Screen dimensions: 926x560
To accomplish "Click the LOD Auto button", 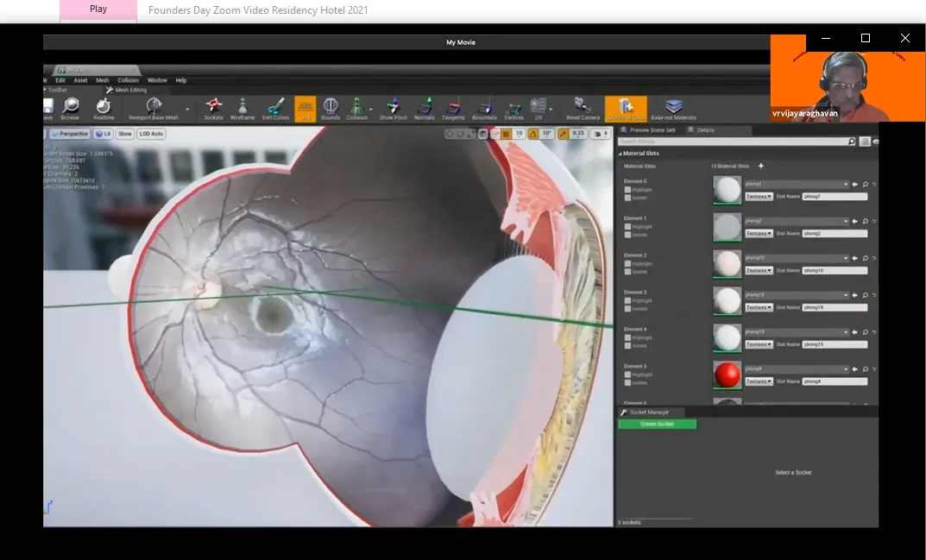I will tap(151, 134).
